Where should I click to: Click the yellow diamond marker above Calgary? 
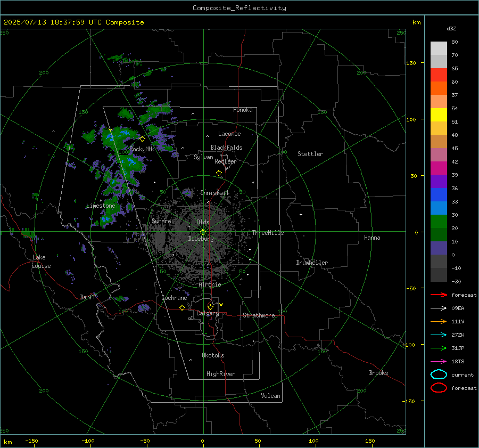210,307
